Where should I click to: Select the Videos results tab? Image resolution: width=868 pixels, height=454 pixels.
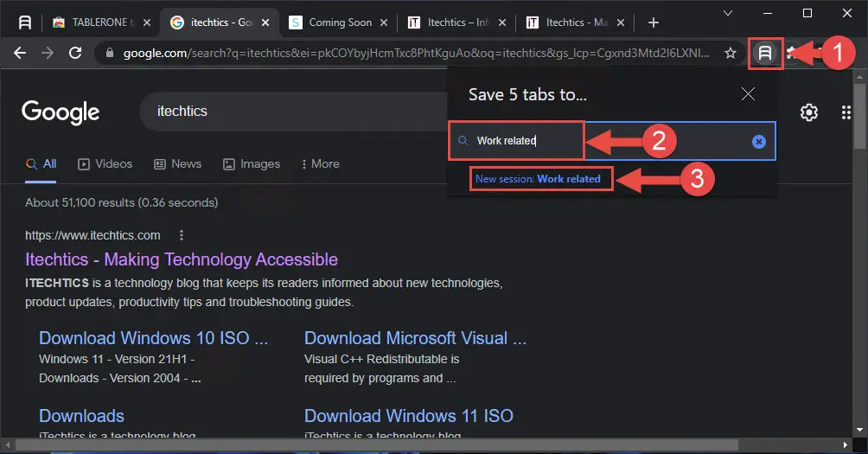click(105, 164)
